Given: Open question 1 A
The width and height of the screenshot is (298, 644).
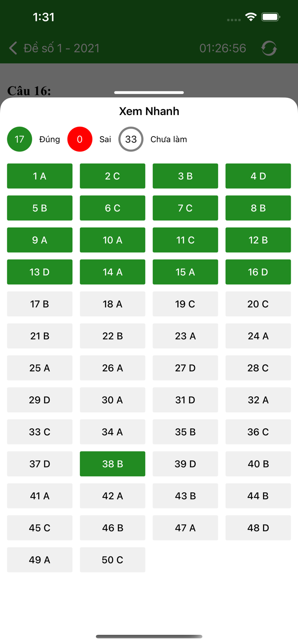Looking at the screenshot, I should click(40, 176).
